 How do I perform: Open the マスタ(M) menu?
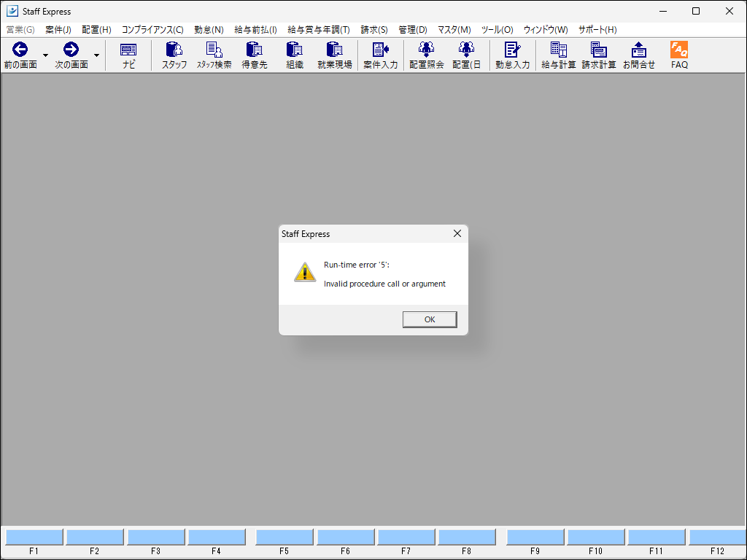pyautogui.click(x=454, y=29)
